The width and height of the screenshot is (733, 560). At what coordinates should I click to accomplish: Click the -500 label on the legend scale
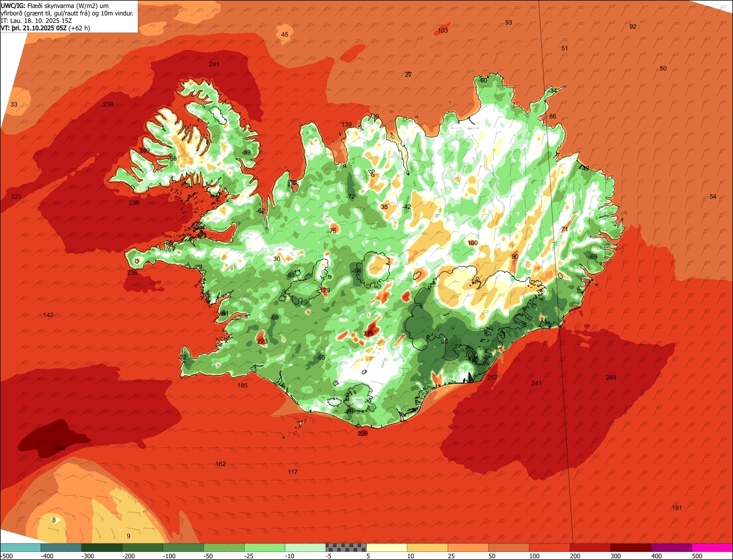tap(7, 556)
